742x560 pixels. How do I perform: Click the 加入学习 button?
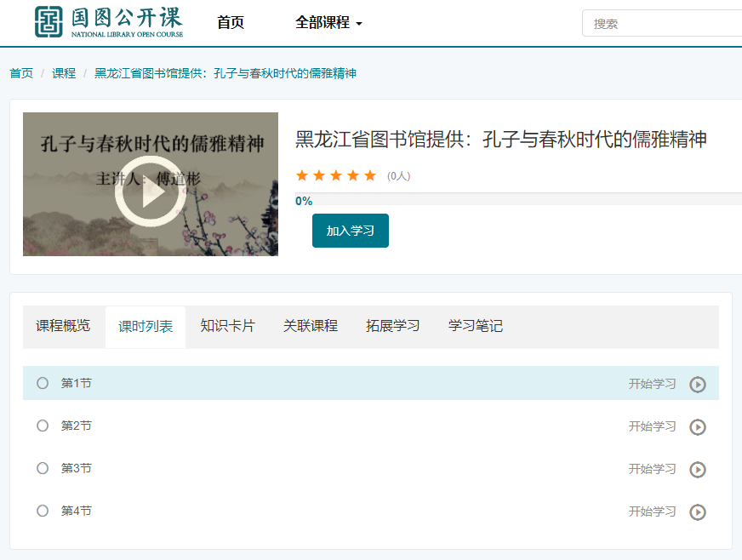tap(351, 231)
